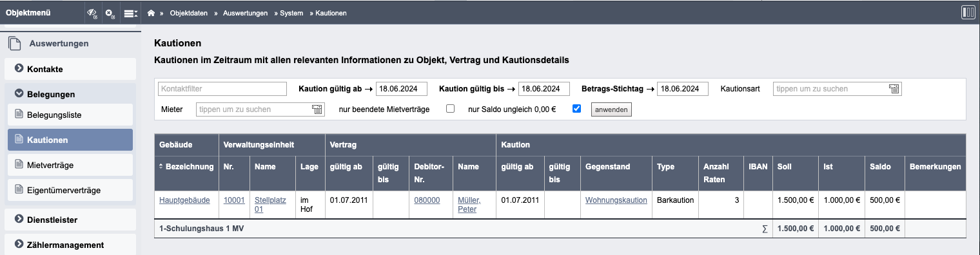Screen dimensions: 980x255
Task: Click 1-Schulungshaus 1 MV summary row label
Action: [201, 229]
